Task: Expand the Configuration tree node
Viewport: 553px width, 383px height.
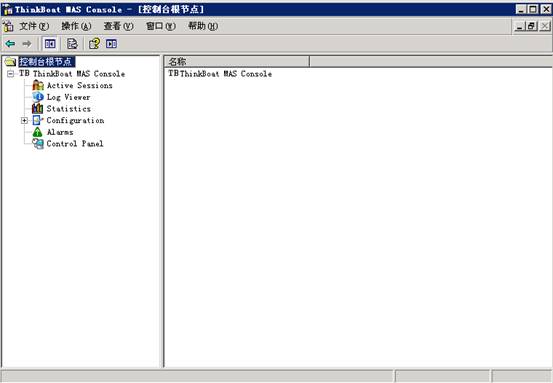Action: [24, 121]
